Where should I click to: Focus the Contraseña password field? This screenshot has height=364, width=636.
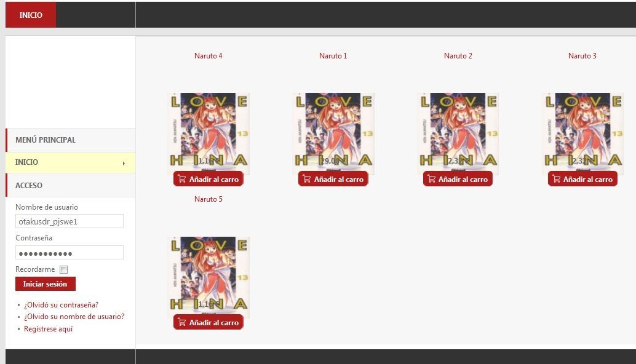(70, 253)
